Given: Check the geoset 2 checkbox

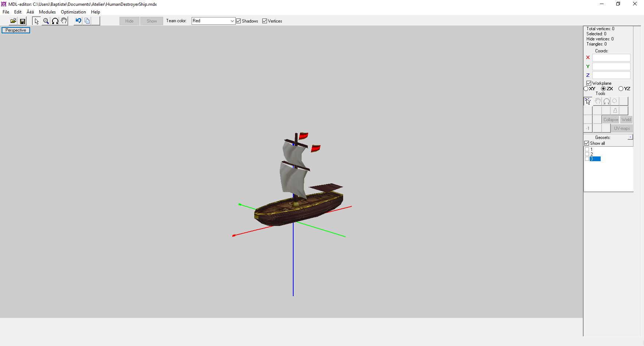Looking at the screenshot, I should point(587,154).
